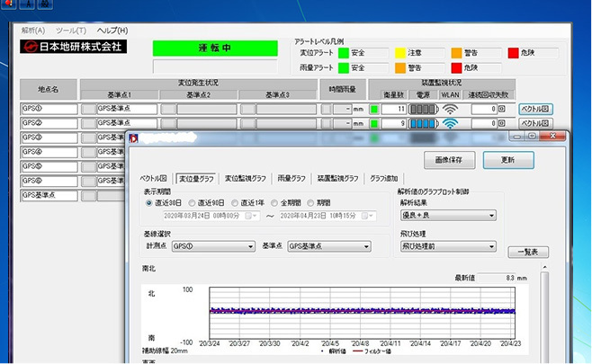Click red 危険 swatch in 雨量アラート legend
Screen dimensions: 592x364
point(456,68)
